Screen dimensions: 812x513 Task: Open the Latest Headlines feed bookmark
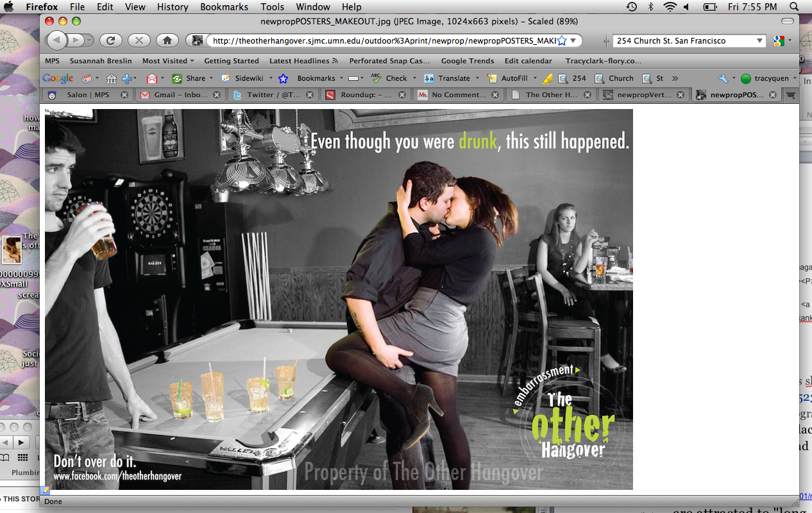coord(303,61)
